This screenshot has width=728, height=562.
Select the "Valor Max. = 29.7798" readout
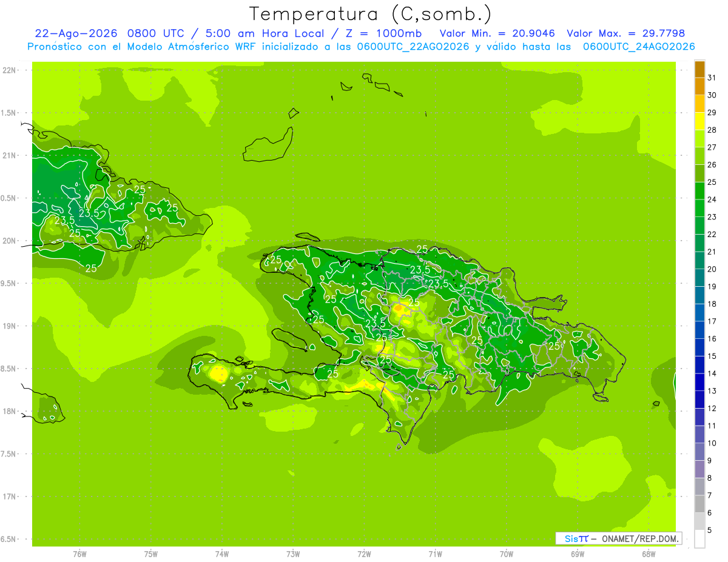625,33
